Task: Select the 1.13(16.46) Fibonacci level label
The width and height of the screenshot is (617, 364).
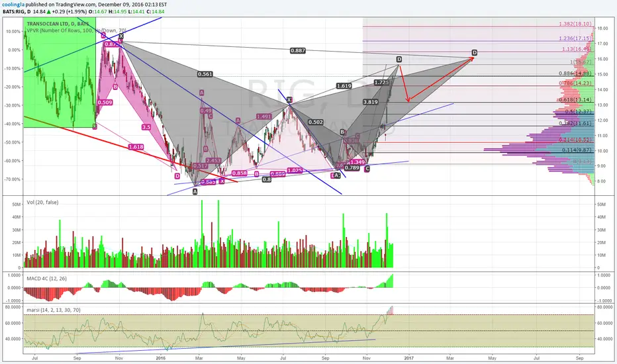Action: click(x=577, y=49)
